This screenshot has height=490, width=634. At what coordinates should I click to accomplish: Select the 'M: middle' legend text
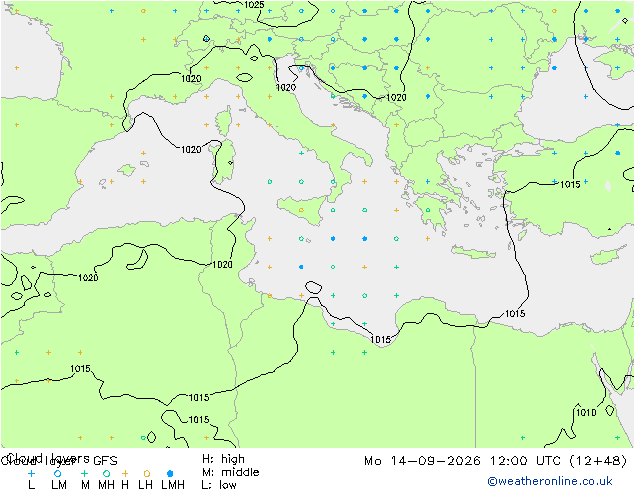[x=230, y=472]
